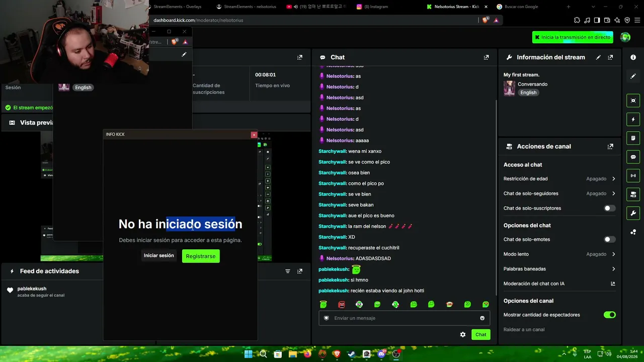Open OBS from the taskbar
The width and height of the screenshot is (644, 362).
(x=396, y=354)
